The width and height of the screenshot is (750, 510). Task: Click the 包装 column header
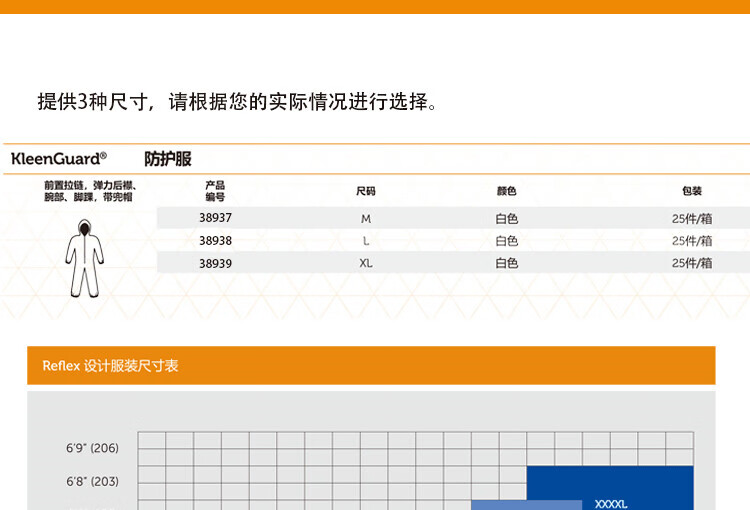coord(692,191)
